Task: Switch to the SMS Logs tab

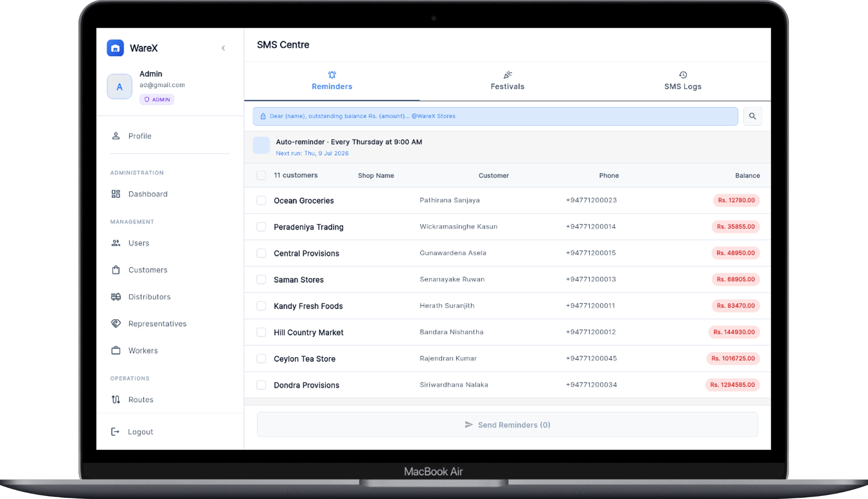Action: (x=683, y=82)
